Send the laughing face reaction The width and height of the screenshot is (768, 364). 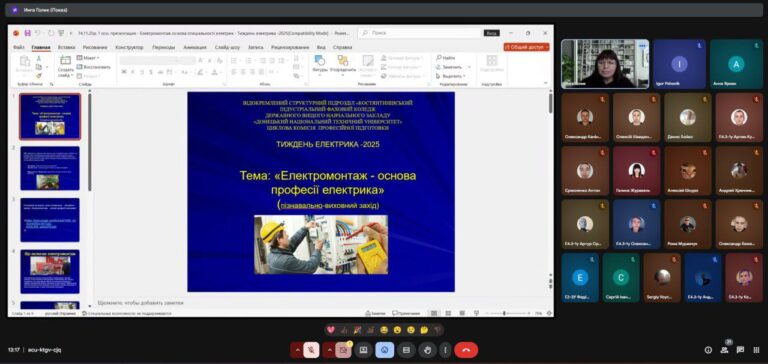pyautogui.click(x=384, y=330)
